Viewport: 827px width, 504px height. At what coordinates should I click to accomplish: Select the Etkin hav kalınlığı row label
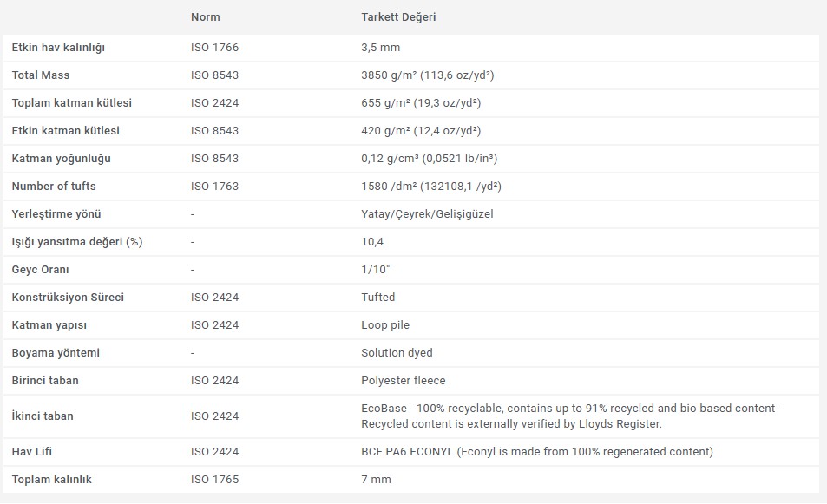pyautogui.click(x=58, y=48)
